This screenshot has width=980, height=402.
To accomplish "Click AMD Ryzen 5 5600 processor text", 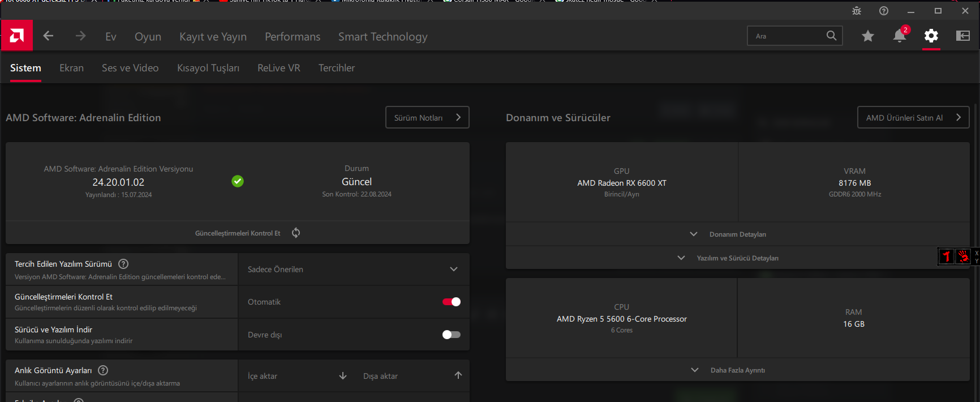I will tap(622, 319).
